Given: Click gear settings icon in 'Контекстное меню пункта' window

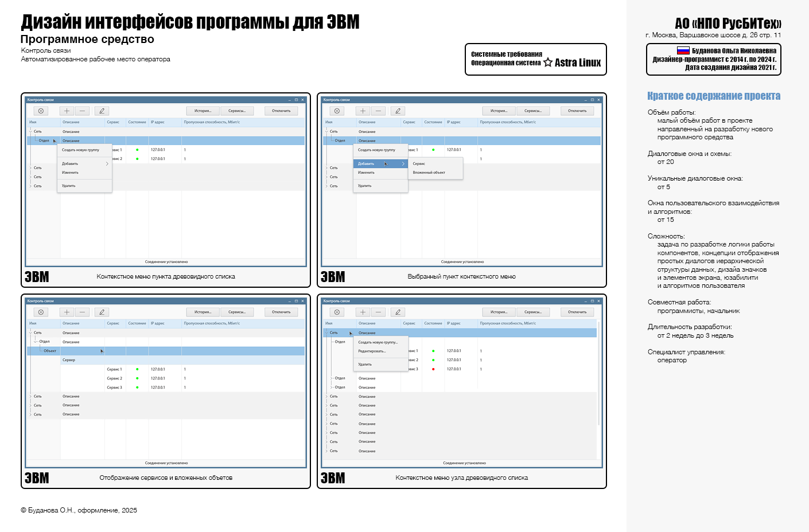Looking at the screenshot, I should coord(41,111).
